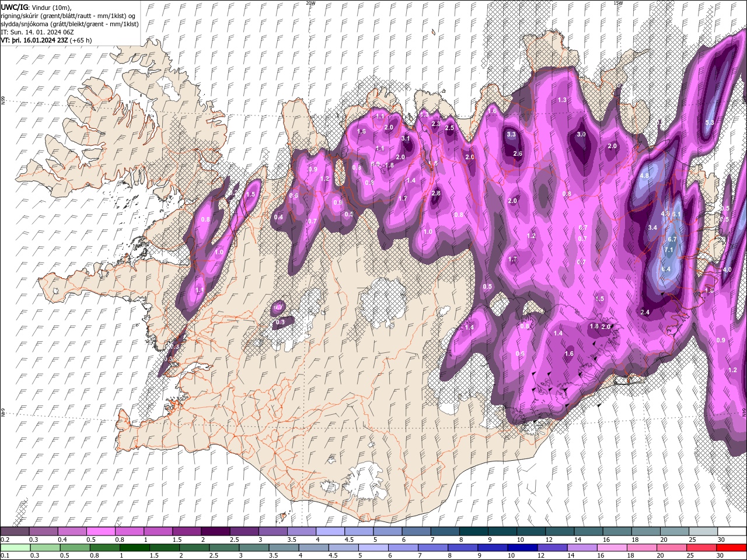The image size is (747, 560).
Task: Click the 1.3 precipitation value on the map
Action: pyautogui.click(x=562, y=100)
